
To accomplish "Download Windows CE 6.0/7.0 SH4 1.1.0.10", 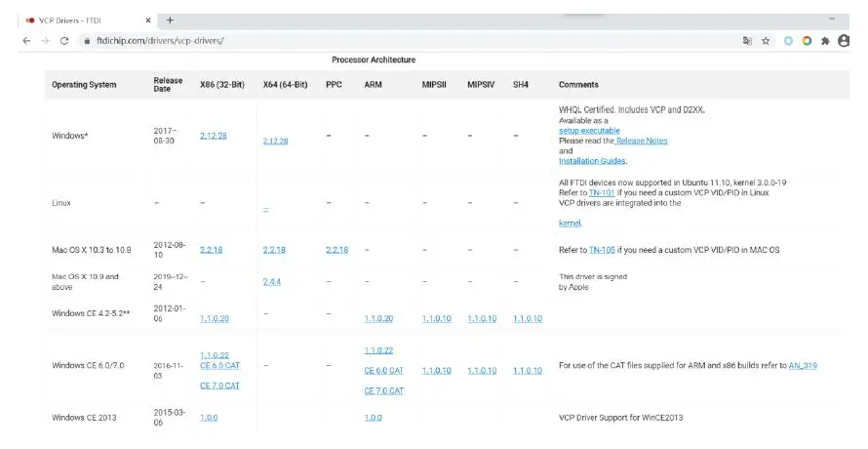I will click(x=527, y=371).
